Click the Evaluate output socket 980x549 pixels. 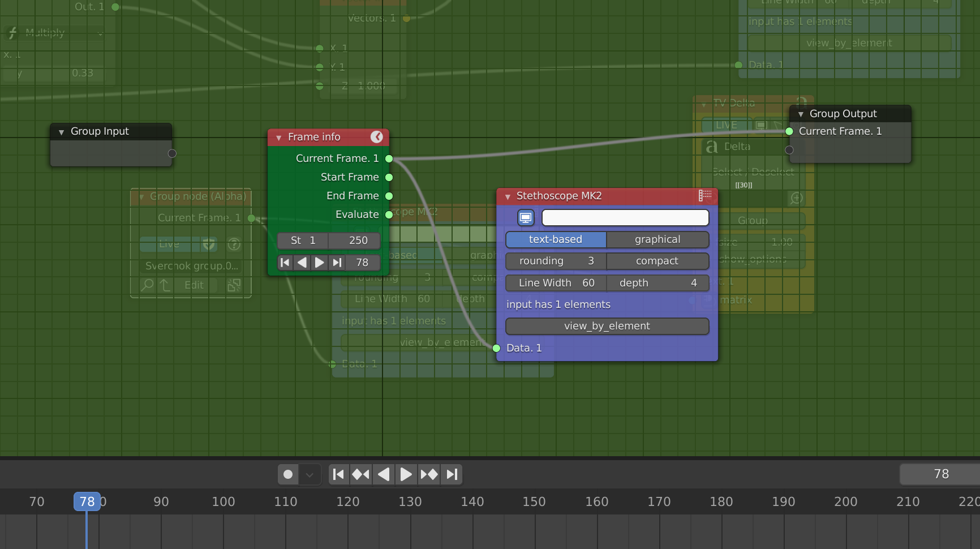389,215
